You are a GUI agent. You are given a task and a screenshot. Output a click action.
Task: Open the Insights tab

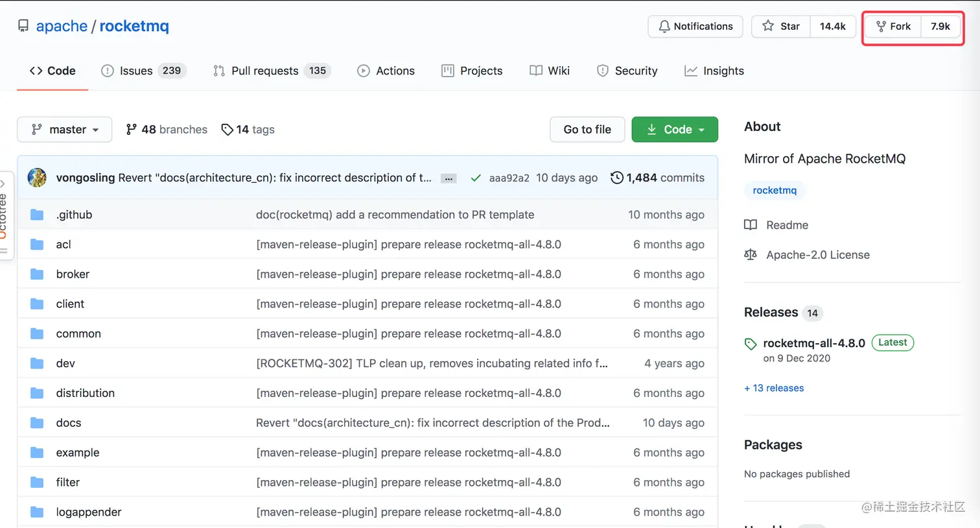(x=714, y=71)
